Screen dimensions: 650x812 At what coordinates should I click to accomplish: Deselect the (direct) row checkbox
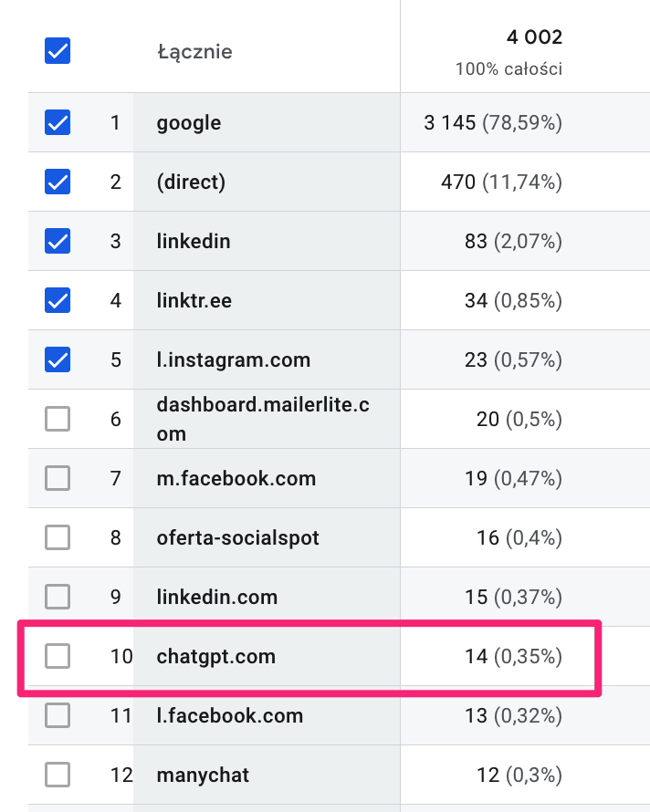pyautogui.click(x=58, y=182)
